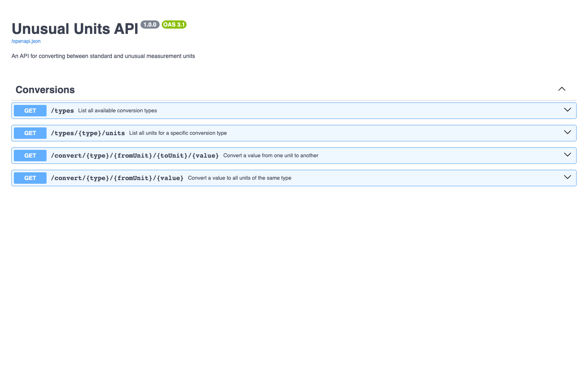Select the /types/{type}/units endpoint path text

(88, 133)
